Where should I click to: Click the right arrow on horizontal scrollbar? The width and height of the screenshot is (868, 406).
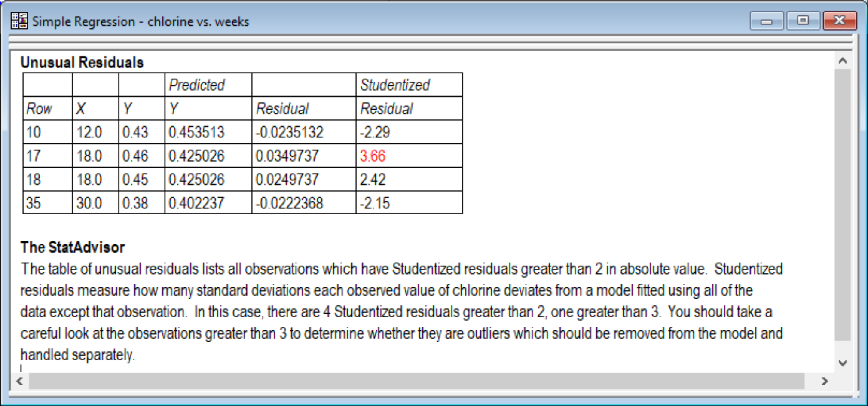[824, 381]
